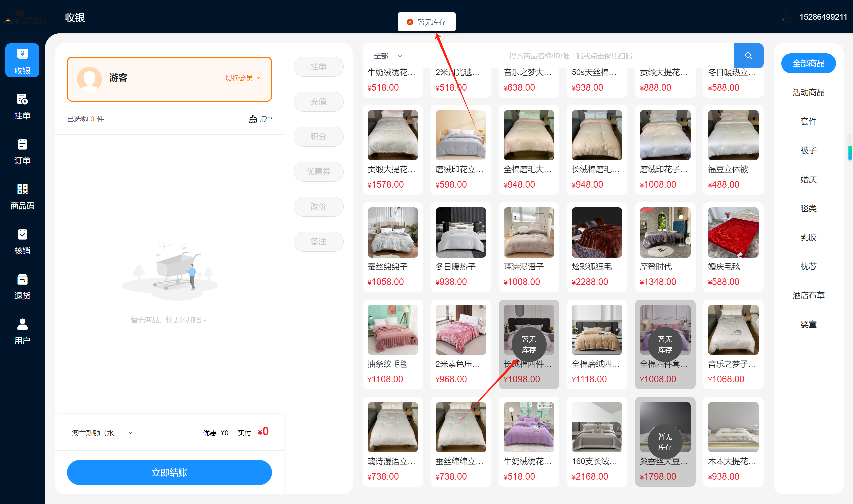Add 音乐之梦子 ¥1068.00 product
Viewport: 853px width, 504px height.
[x=733, y=344]
